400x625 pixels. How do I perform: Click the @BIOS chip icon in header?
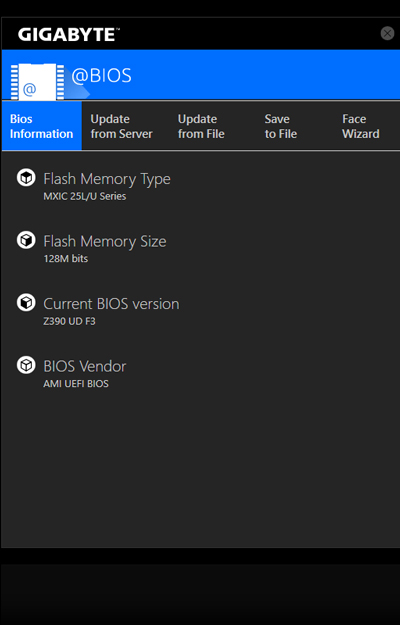pyautogui.click(x=37, y=82)
